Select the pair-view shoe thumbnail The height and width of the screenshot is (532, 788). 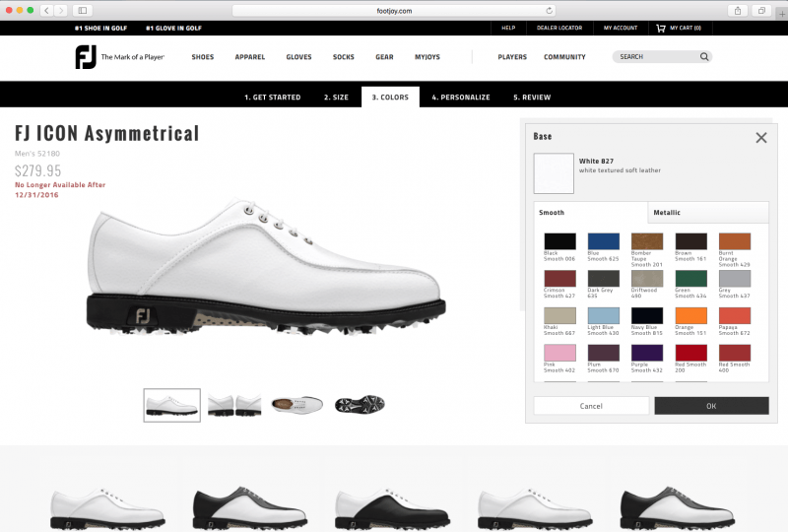(x=234, y=405)
